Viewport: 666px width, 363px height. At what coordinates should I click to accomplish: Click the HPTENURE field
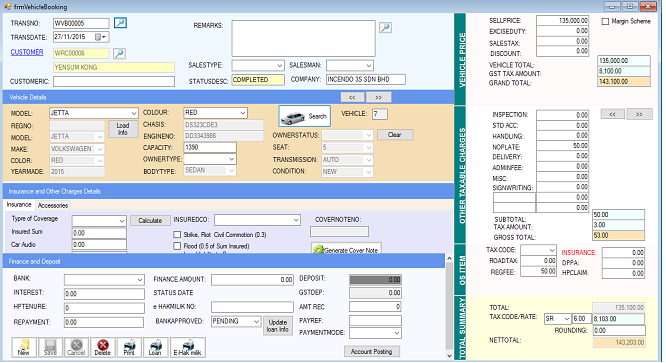click(104, 308)
